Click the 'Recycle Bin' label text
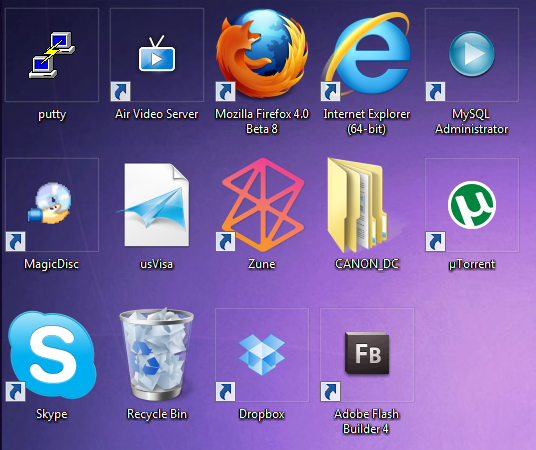Viewport: 536px width, 450px height. point(157,414)
